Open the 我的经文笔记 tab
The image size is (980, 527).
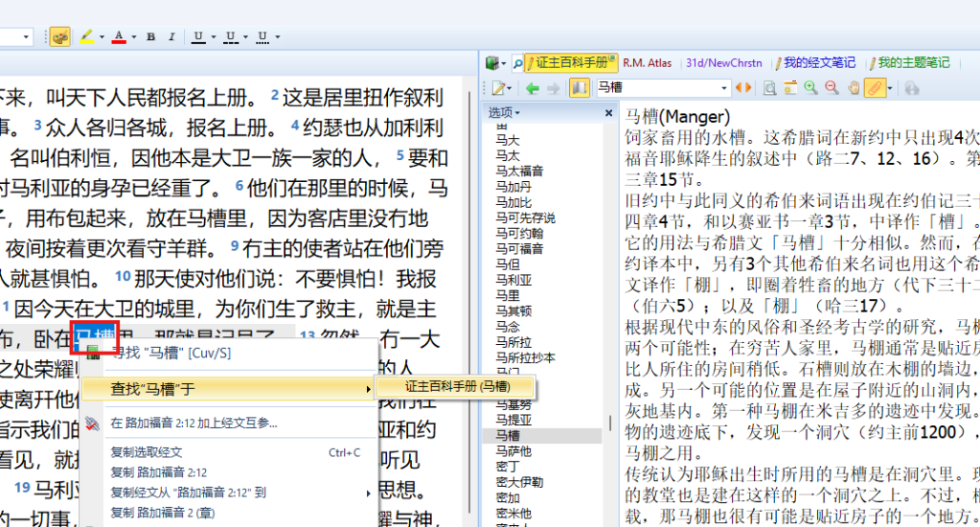pos(818,63)
